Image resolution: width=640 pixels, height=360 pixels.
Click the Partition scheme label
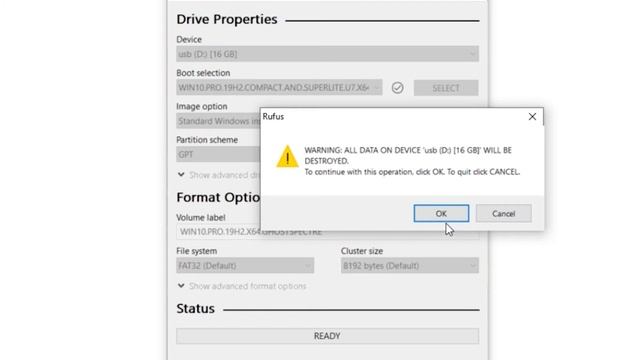pos(207,140)
